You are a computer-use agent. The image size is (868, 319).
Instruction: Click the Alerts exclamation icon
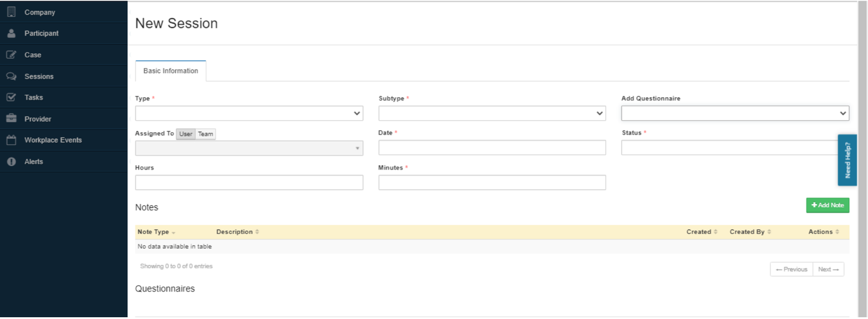(11, 161)
